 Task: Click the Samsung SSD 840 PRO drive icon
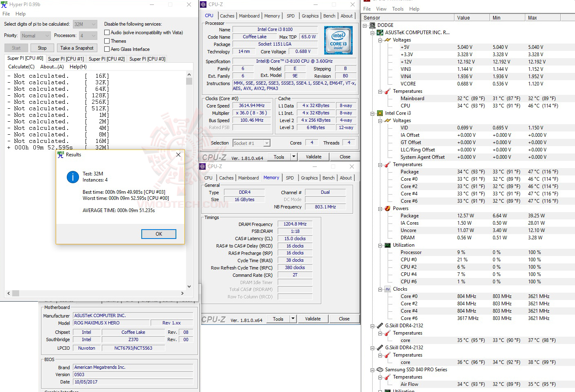tap(380, 370)
